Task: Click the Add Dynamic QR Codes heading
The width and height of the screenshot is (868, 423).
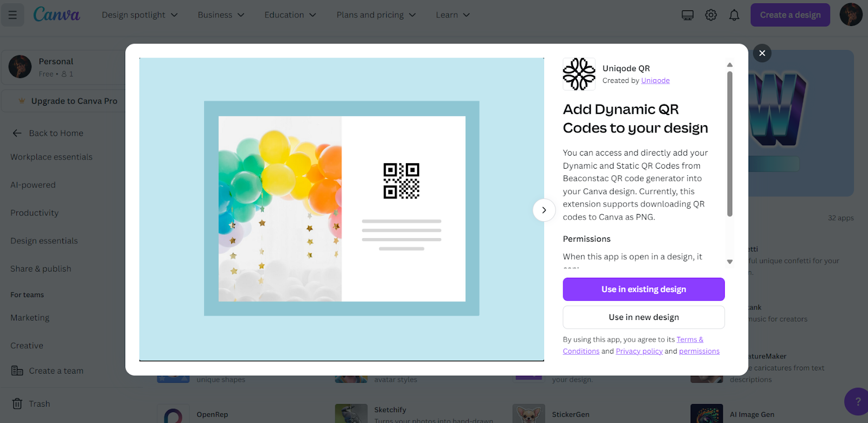Action: tap(635, 118)
